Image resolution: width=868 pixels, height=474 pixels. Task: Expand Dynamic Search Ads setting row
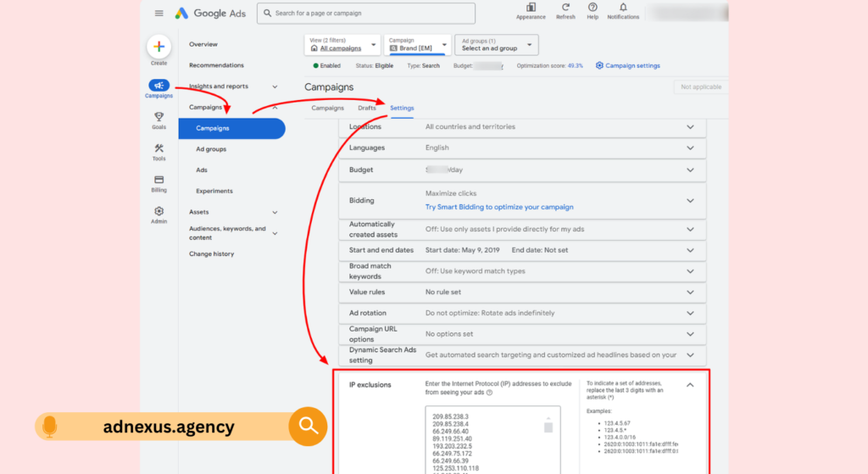pos(690,355)
